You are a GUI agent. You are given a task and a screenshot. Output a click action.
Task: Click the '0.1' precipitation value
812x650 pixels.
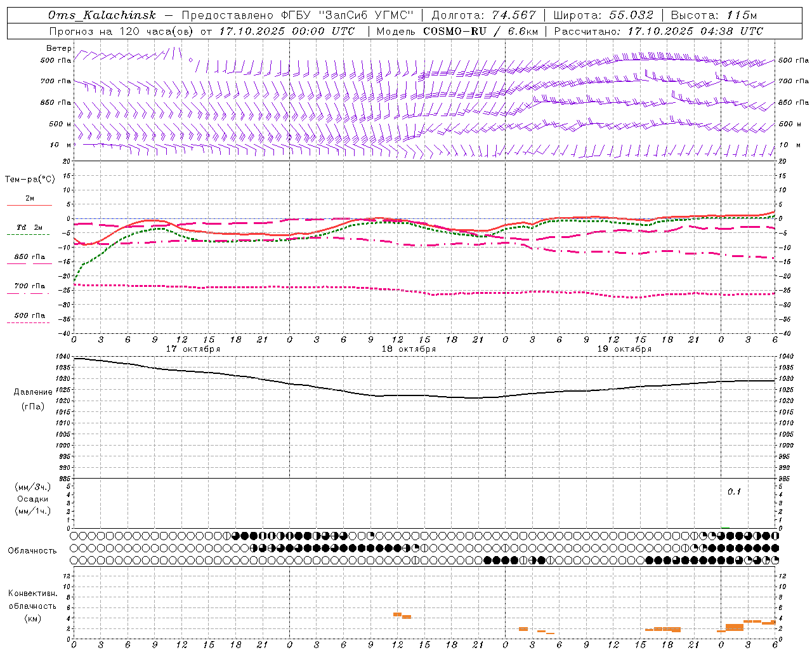tap(734, 492)
